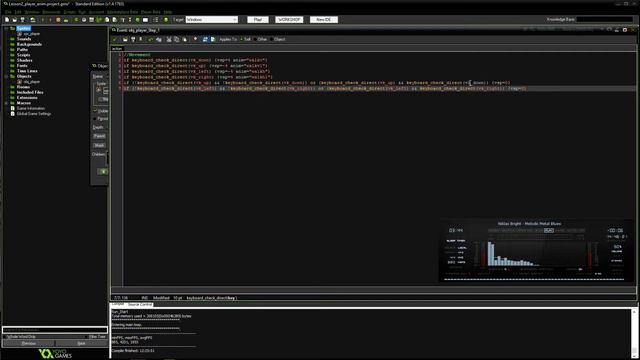This screenshot has height=360, width=640.
Task: Expand the Macros tree folder
Action: click(x=7, y=103)
